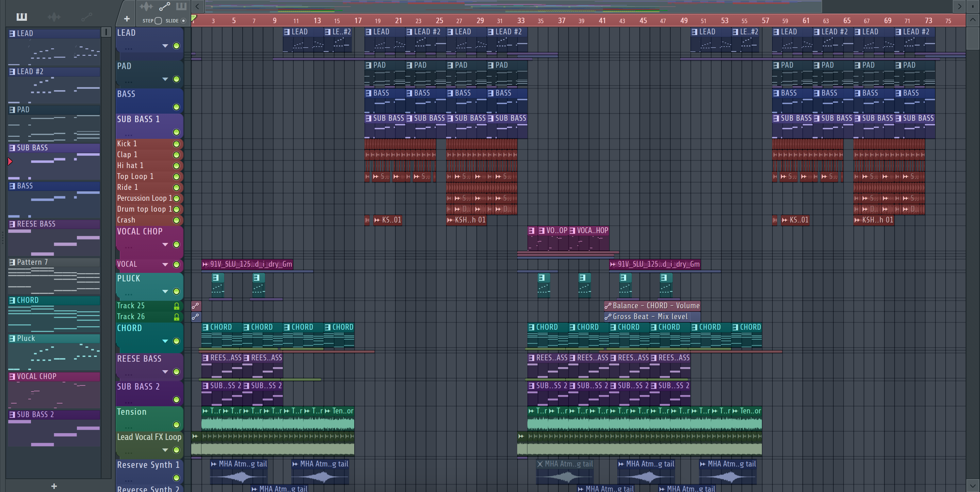Click the piano keys icon above SLIDE
The height and width of the screenshot is (492, 980).
click(x=181, y=6)
